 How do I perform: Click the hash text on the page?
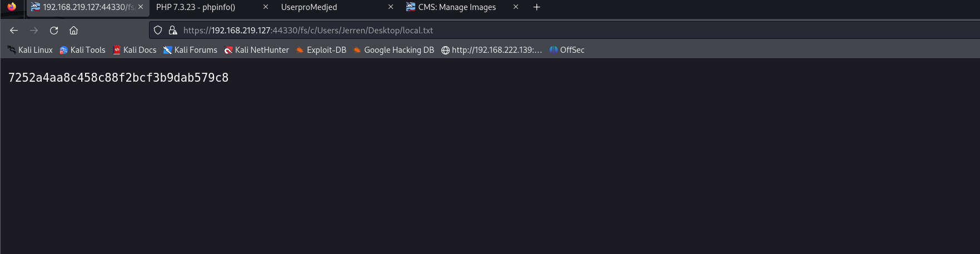click(118, 78)
